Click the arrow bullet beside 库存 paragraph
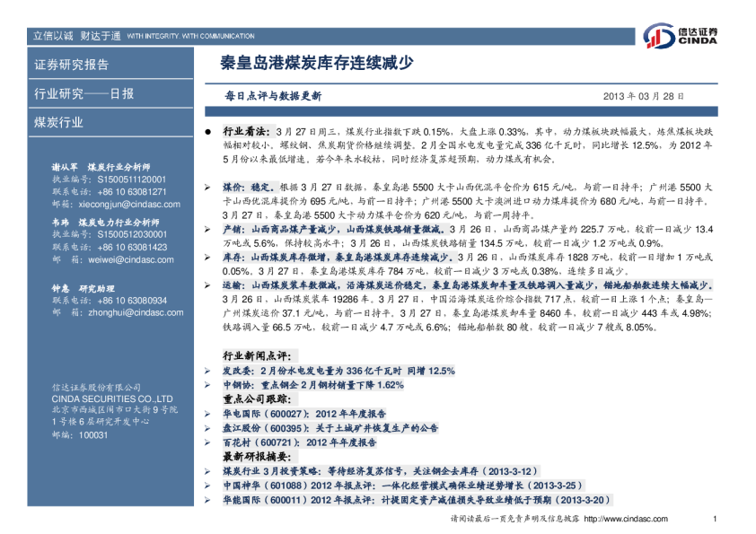The image size is (756, 534). point(208,257)
